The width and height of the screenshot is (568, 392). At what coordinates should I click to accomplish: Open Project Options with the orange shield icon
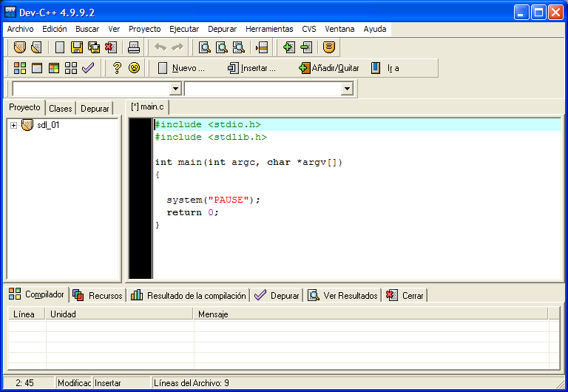pos(329,47)
